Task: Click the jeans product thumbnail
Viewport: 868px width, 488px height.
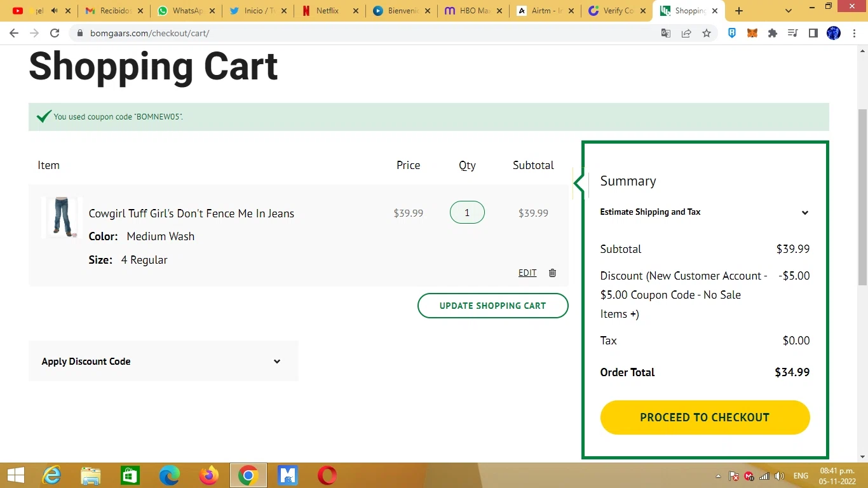Action: tap(62, 217)
